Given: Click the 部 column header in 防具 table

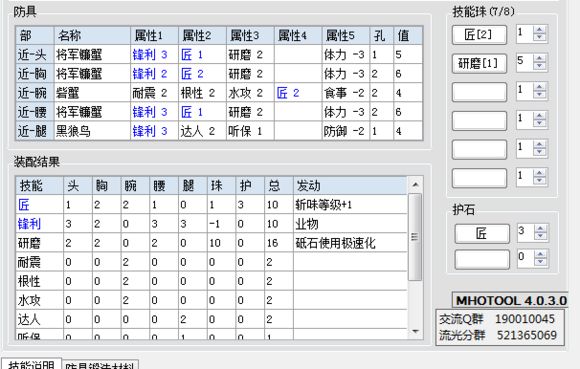Looking at the screenshot, I should click(35, 36).
